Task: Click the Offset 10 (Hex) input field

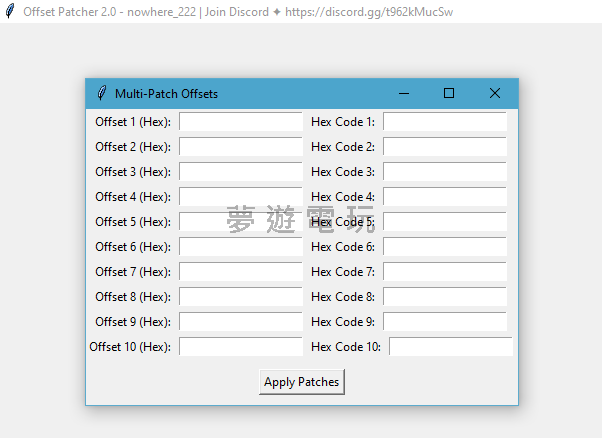Action: (240, 347)
